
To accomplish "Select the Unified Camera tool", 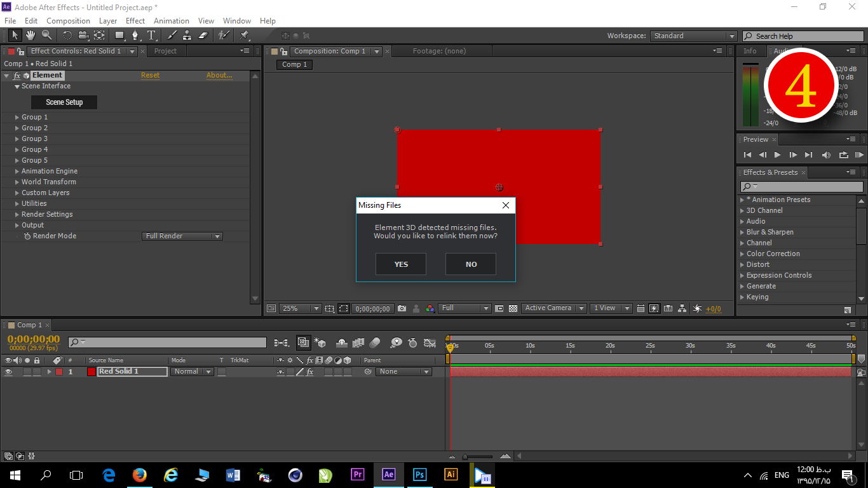I will (83, 36).
